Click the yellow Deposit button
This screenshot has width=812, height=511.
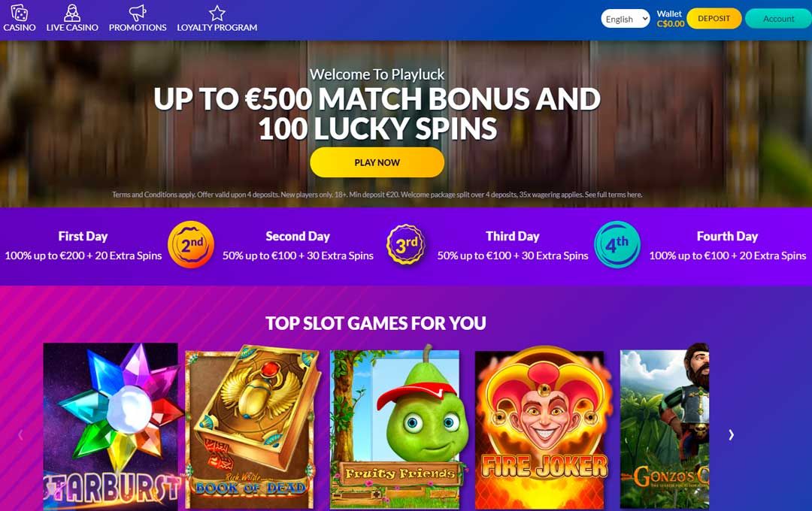(714, 19)
